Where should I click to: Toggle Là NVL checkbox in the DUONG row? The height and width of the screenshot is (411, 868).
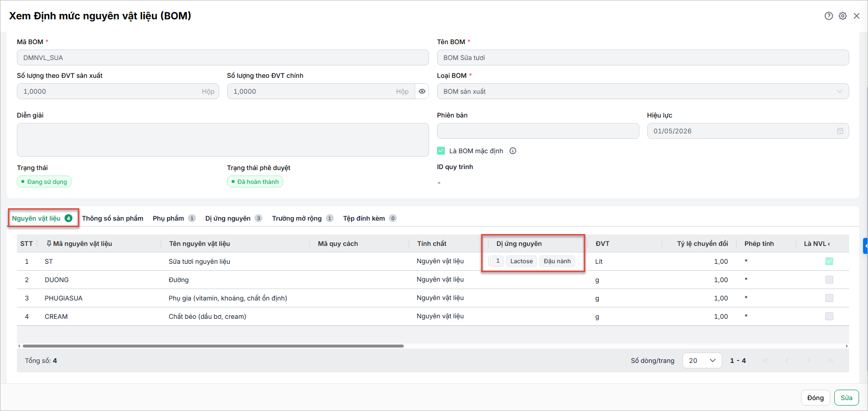829,280
